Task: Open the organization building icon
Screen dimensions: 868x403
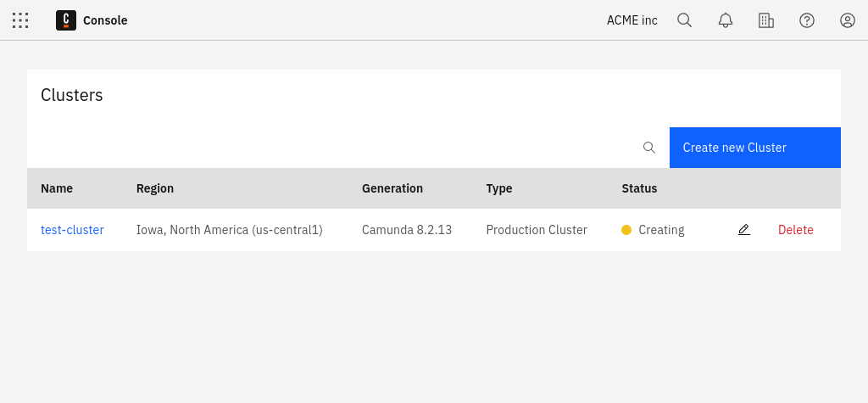Action: coord(766,20)
